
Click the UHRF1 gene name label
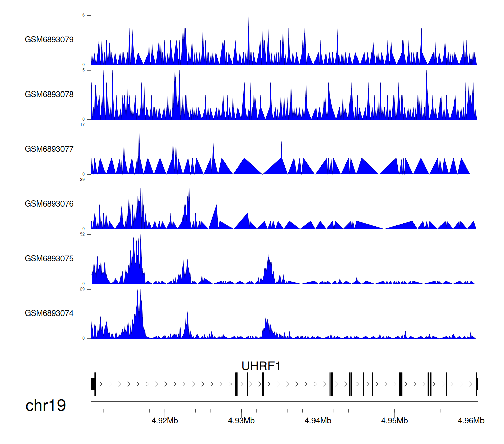[x=261, y=366]
